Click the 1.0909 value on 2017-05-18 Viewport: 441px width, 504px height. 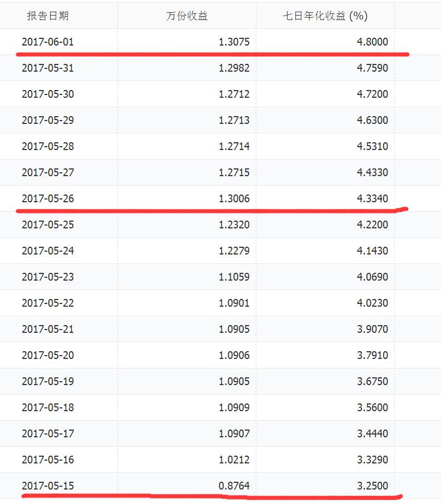coord(234,407)
